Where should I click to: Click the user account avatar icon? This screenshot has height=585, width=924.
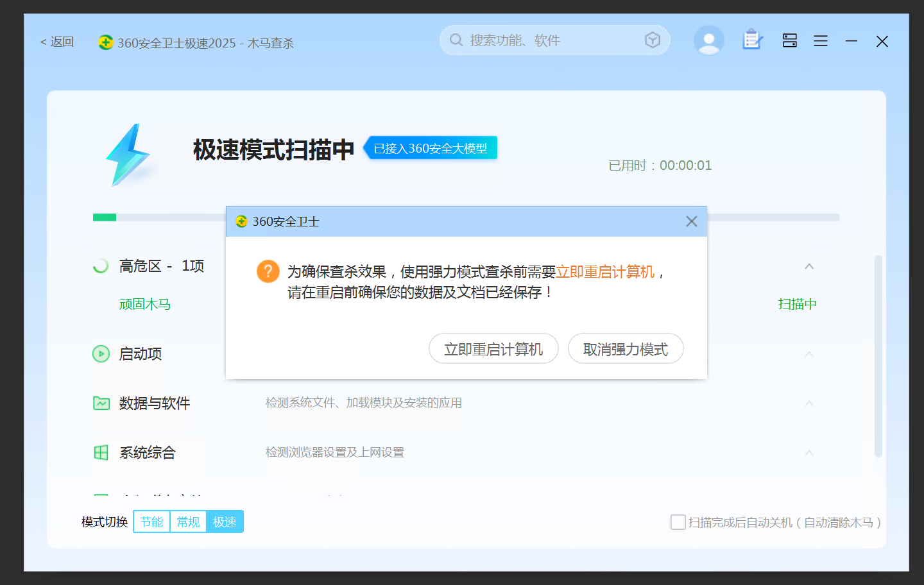pyautogui.click(x=708, y=40)
